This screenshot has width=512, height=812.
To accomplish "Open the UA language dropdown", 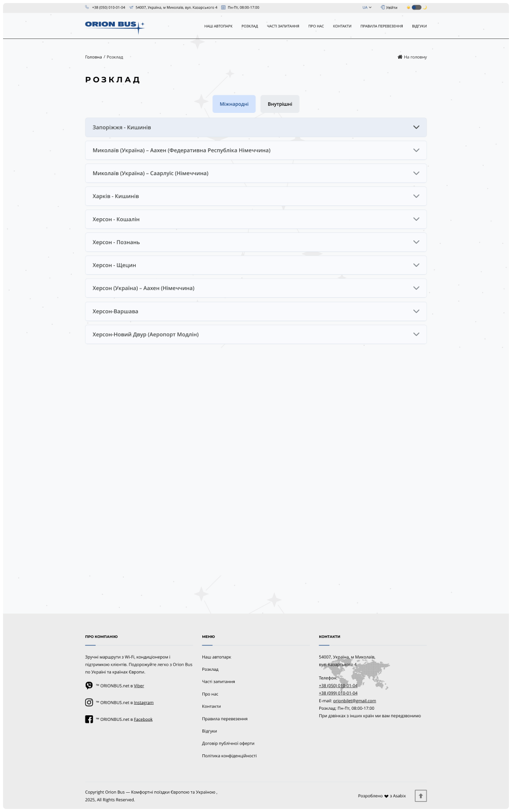I will [x=367, y=8].
